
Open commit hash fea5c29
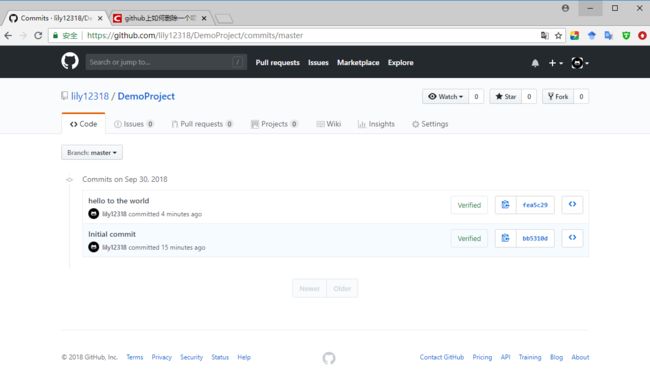535,205
